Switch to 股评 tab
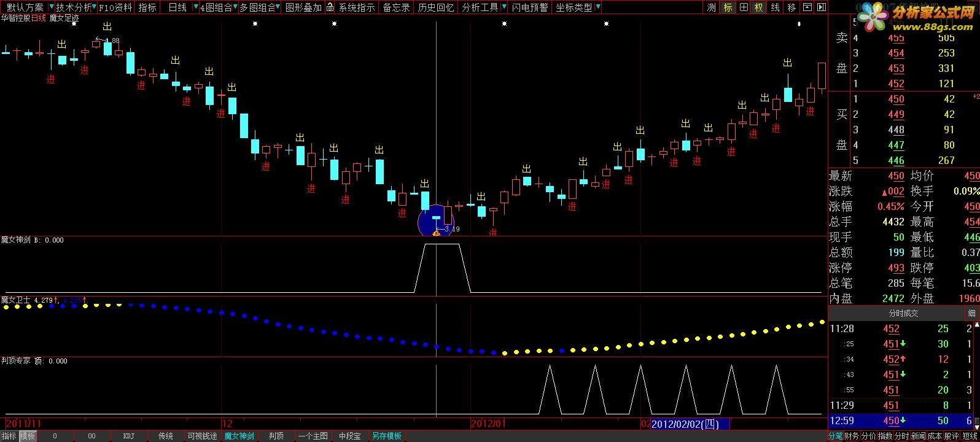Viewport: 980px width, 442px height. coord(952,436)
